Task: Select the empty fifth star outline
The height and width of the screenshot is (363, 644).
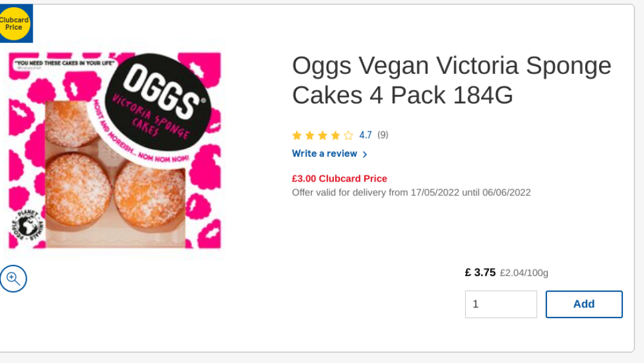Action: point(347,136)
